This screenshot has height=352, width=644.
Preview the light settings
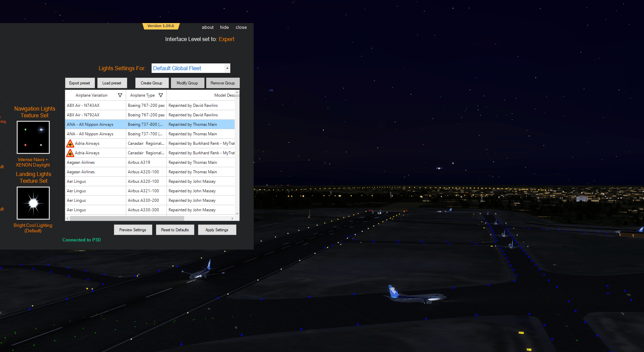coord(133,230)
